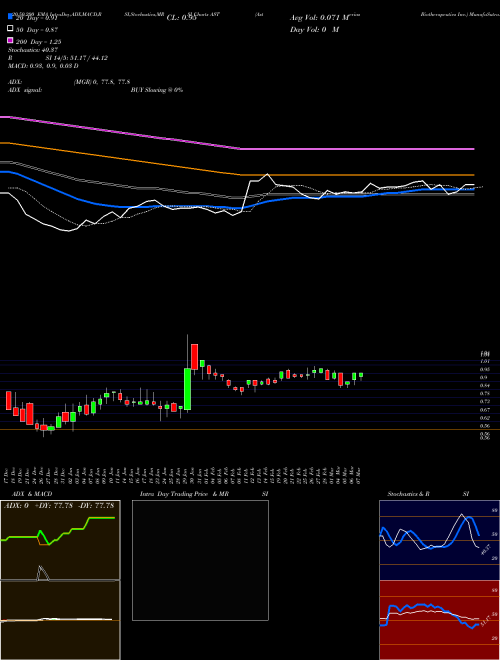Open the red RSI chart panel
Image resolution: width=500 pixels, height=660 pixels.
[439, 620]
